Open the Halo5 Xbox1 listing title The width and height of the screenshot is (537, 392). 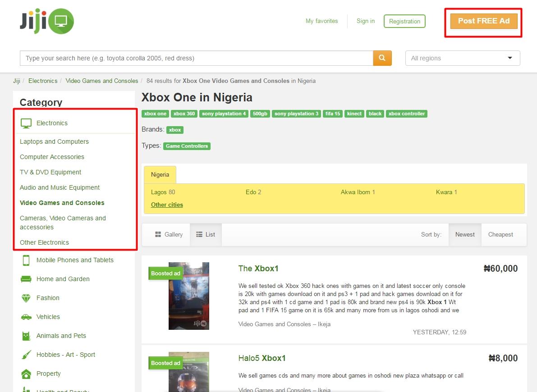pyautogui.click(x=262, y=358)
